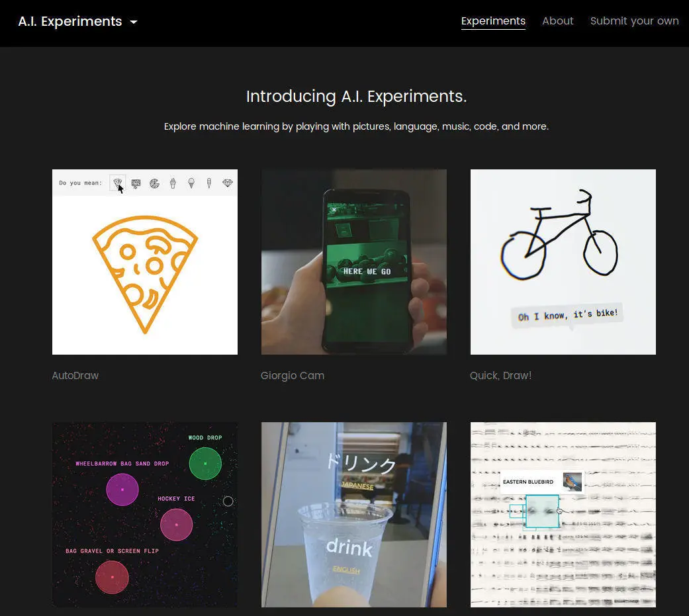Screen dimensions: 689x616
Task: Click the green WOOD DROP circle
Action: [205, 464]
